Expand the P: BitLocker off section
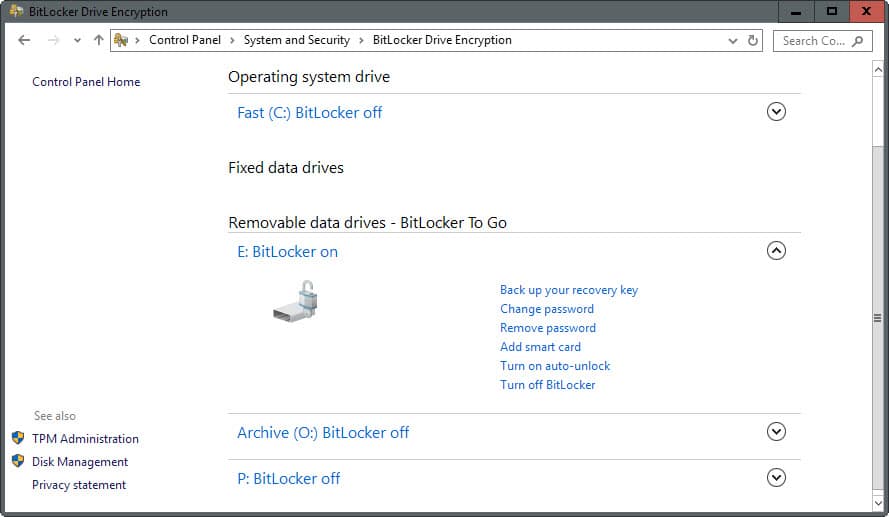889x517 pixels. point(776,478)
